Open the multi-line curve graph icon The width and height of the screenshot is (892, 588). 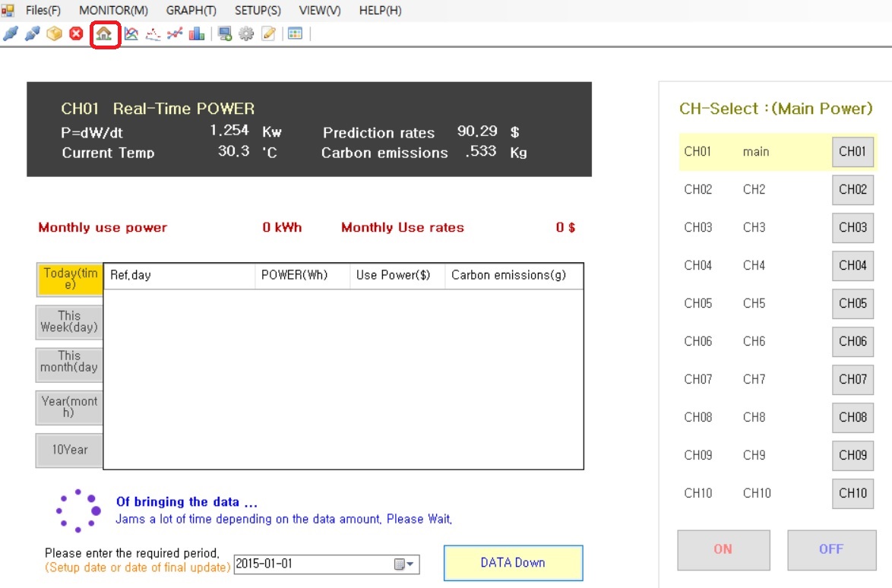pyautogui.click(x=131, y=34)
